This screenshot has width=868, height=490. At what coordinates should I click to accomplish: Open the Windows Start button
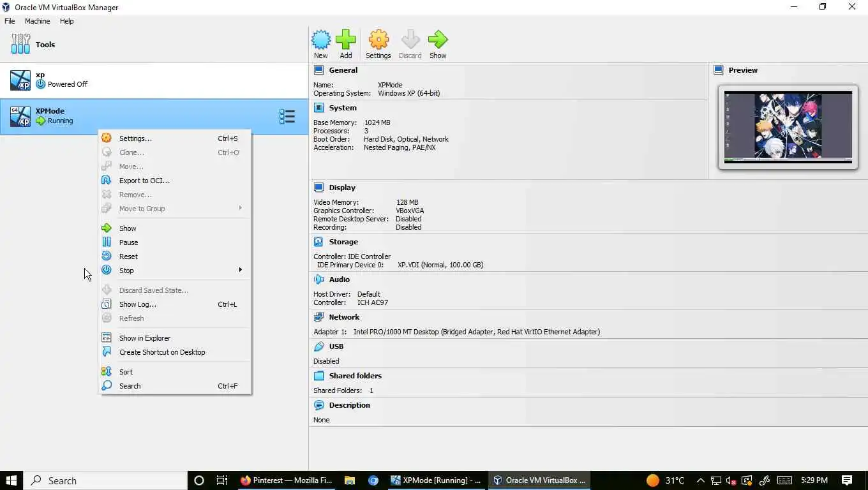(11, 480)
